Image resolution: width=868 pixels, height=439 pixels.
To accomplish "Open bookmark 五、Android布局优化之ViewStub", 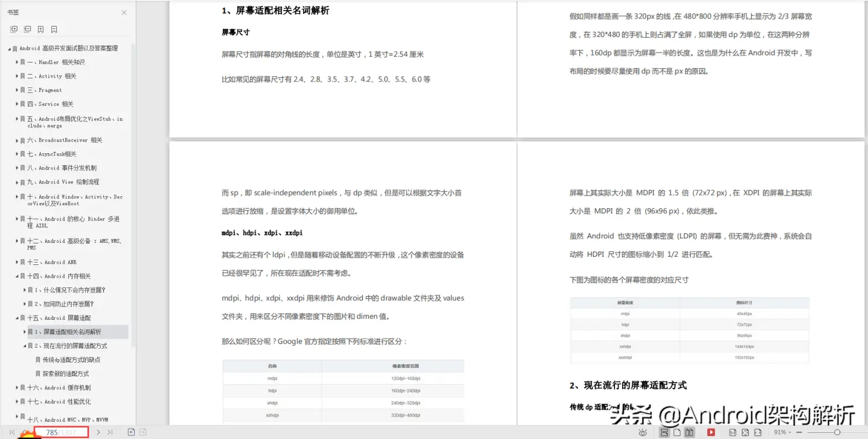I will [x=75, y=122].
